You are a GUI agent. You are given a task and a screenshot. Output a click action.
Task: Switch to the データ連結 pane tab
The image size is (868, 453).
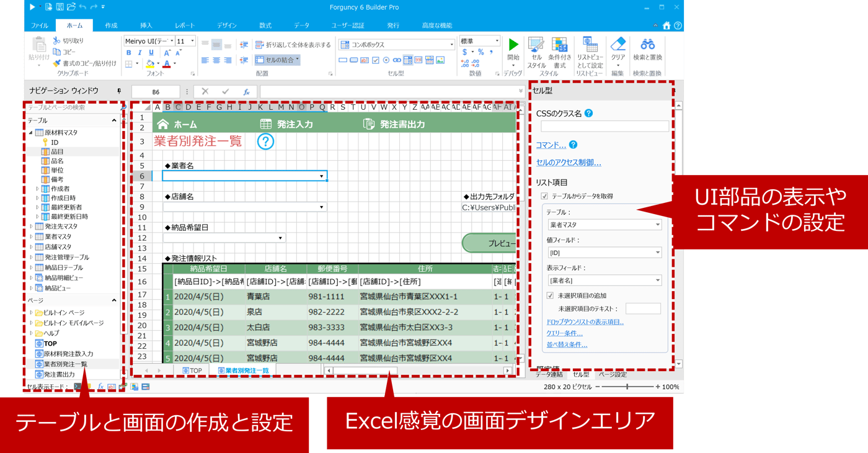pyautogui.click(x=549, y=375)
